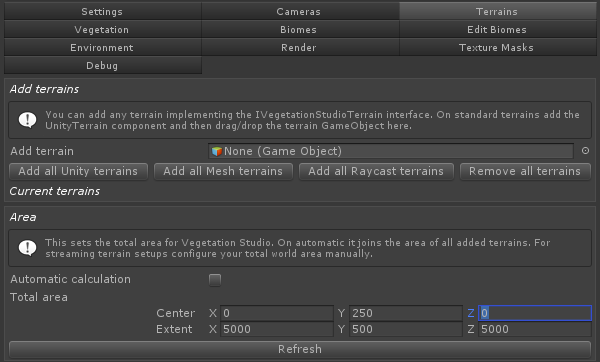The width and height of the screenshot is (600, 362).
Task: Click Add all Unity terrains button
Action: pyautogui.click(x=78, y=171)
